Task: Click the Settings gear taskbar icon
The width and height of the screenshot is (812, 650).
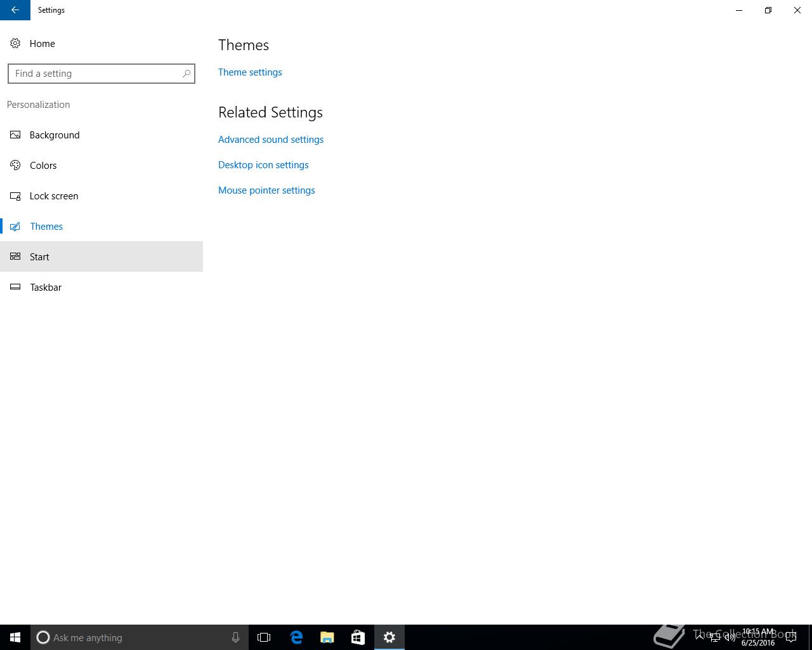Action: [390, 637]
